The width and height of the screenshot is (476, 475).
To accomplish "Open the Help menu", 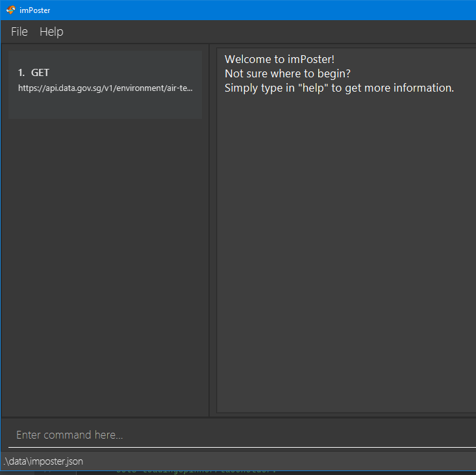I will click(51, 32).
